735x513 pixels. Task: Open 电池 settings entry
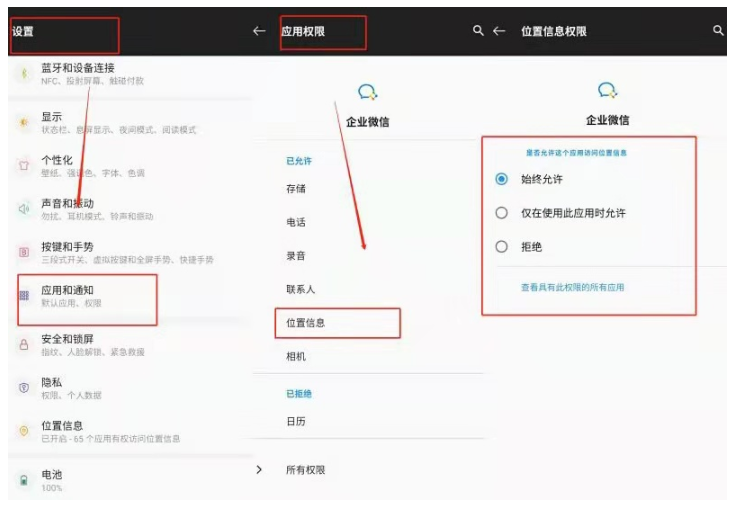pyautogui.click(x=131, y=480)
